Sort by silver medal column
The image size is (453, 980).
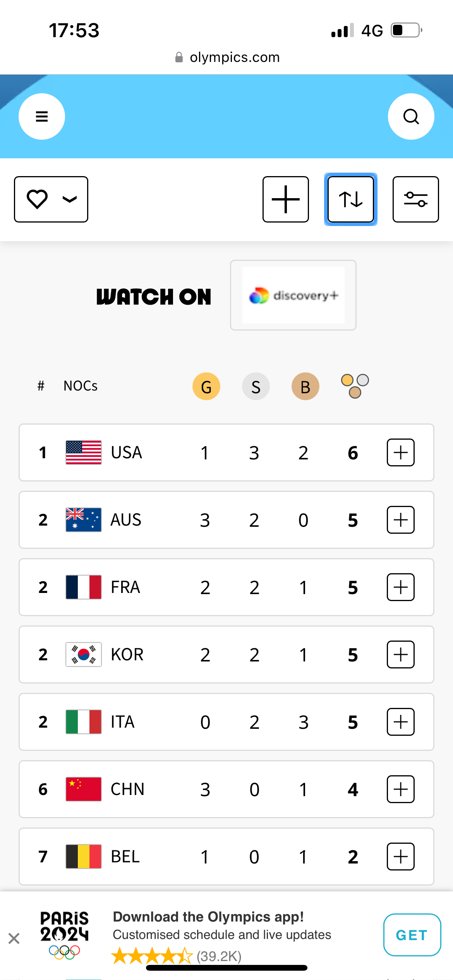[256, 386]
